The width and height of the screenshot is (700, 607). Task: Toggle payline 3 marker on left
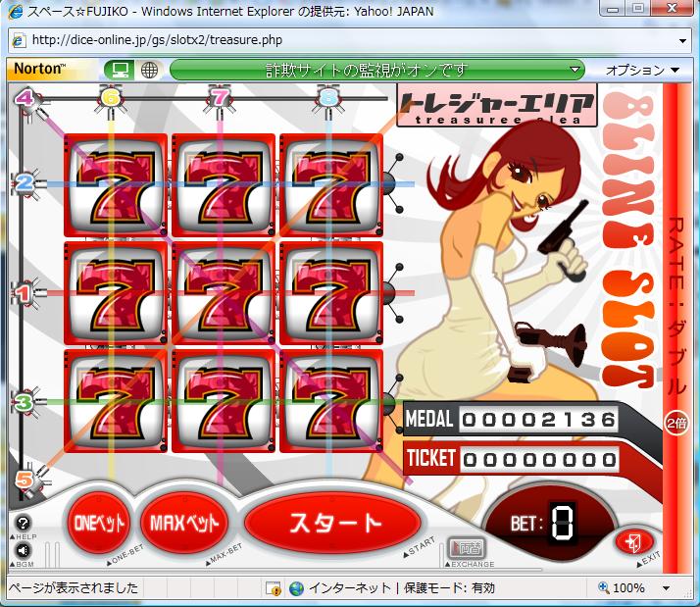[25, 400]
